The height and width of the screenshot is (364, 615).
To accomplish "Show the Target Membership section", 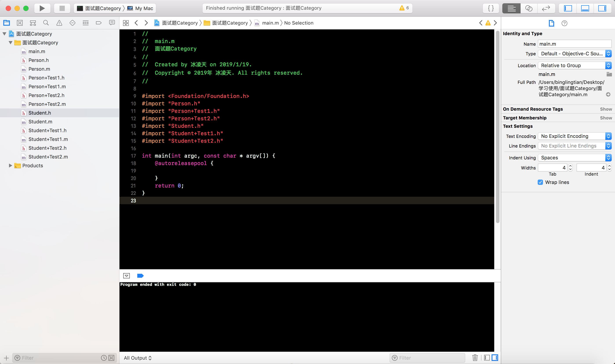I will pyautogui.click(x=606, y=118).
